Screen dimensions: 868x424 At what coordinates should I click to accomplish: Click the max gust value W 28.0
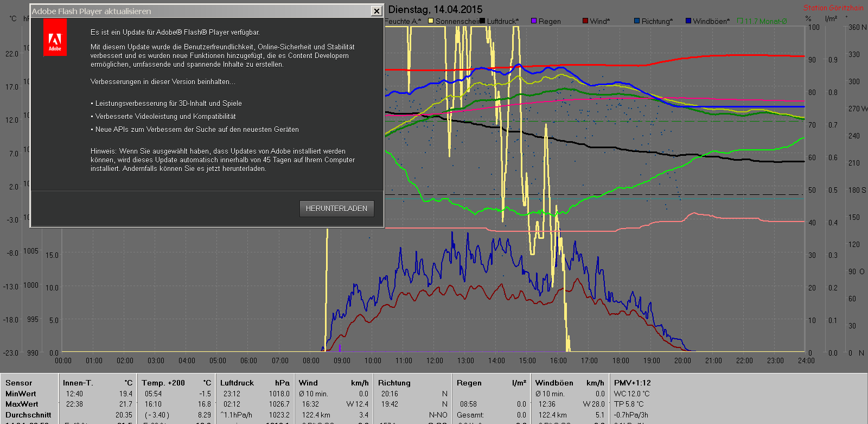point(593,404)
